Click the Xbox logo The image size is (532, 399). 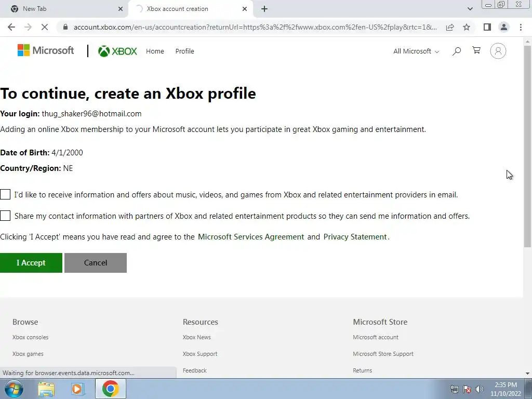click(117, 51)
